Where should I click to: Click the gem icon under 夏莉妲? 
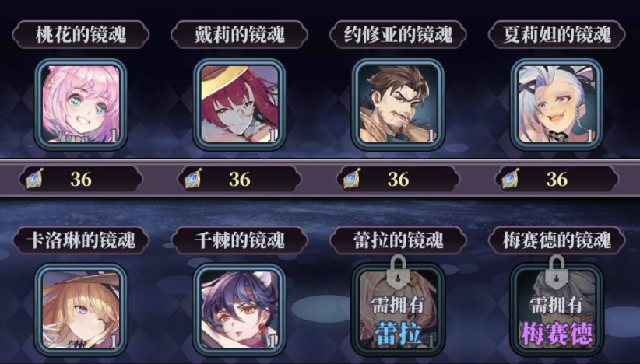point(510,179)
